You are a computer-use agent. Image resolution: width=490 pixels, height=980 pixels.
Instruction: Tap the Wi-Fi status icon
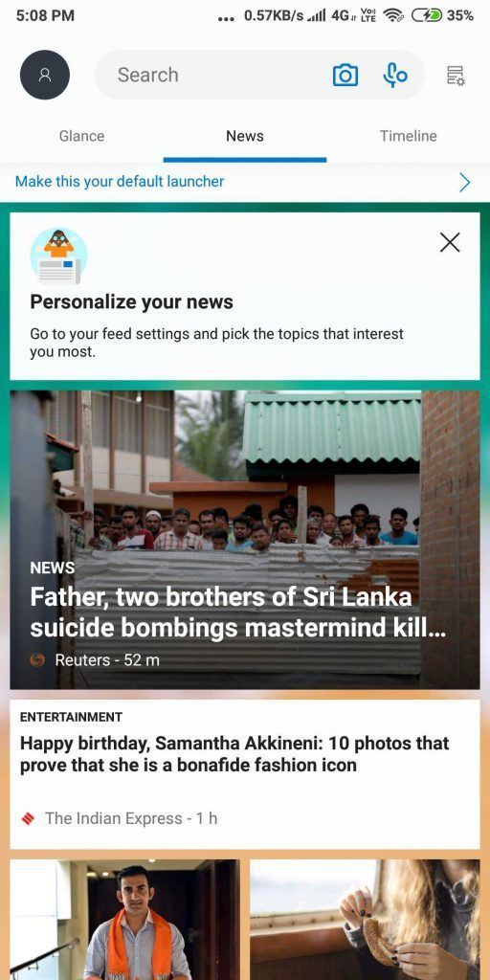(393, 15)
